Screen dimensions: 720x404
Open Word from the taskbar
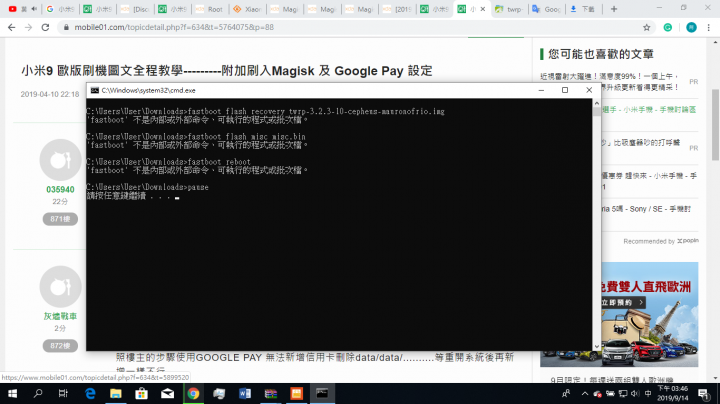pyautogui.click(x=245, y=393)
